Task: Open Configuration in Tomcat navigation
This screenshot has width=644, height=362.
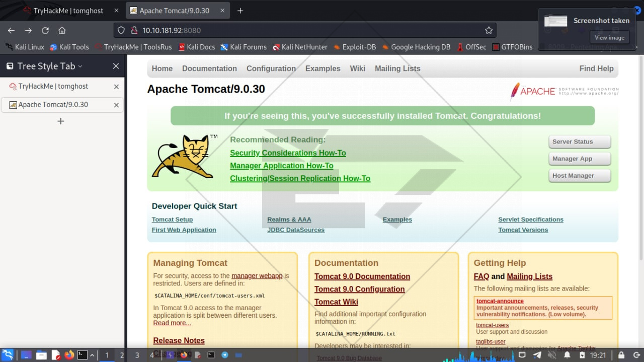Action: pos(271,68)
